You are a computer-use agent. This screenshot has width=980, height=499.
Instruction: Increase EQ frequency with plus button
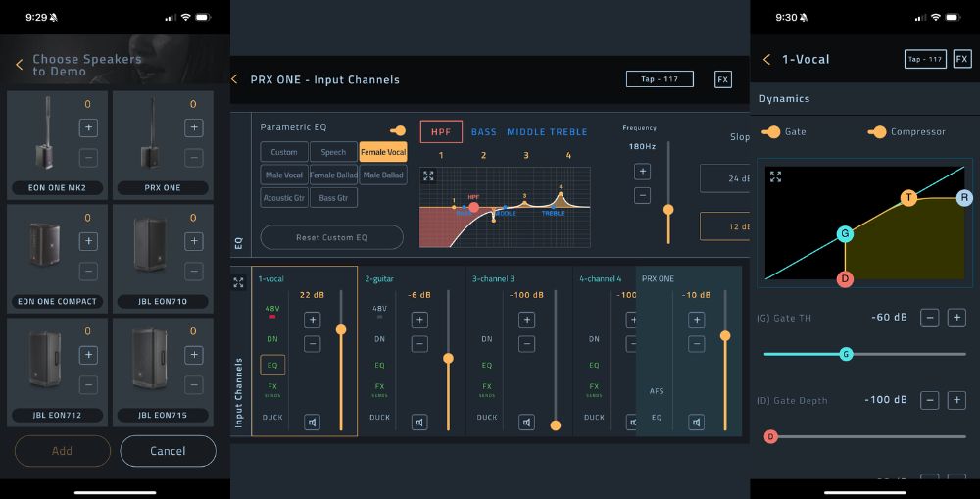click(x=642, y=172)
